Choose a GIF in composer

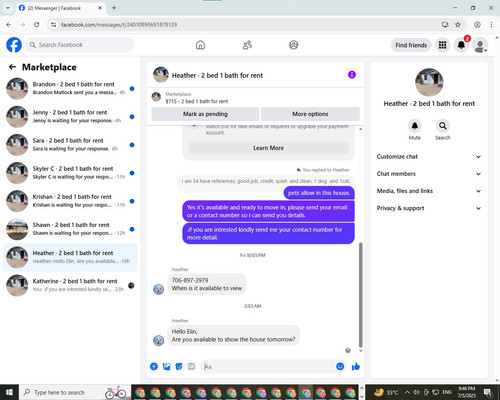click(191, 367)
